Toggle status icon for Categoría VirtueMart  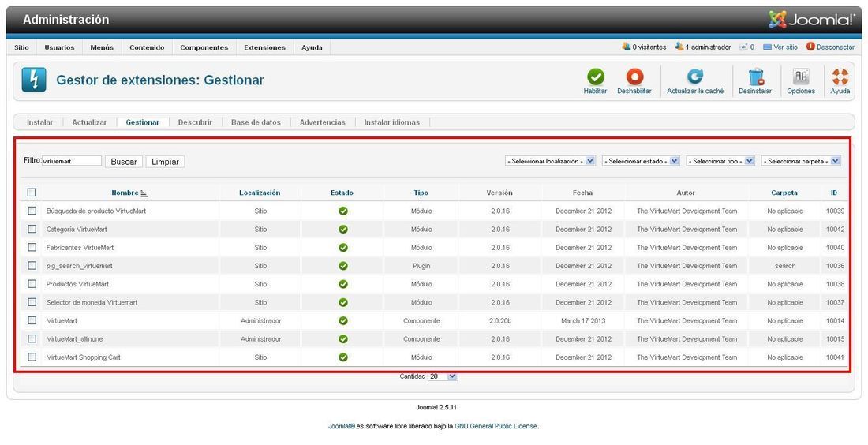[x=343, y=229]
